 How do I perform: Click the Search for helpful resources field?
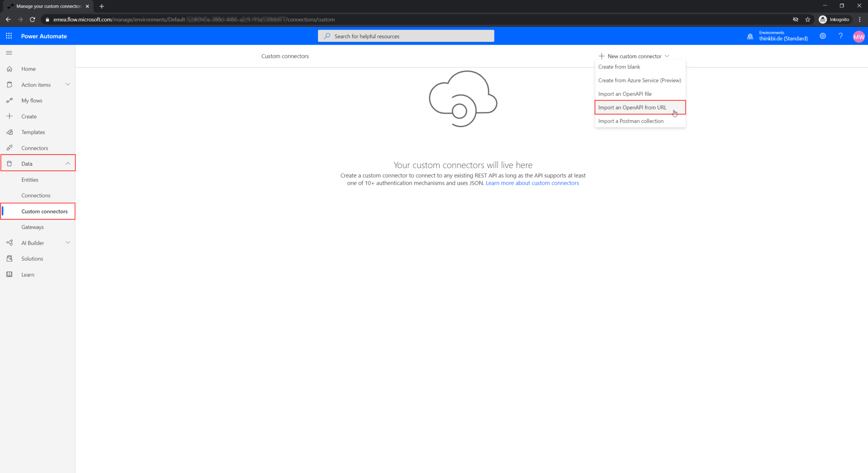406,36
